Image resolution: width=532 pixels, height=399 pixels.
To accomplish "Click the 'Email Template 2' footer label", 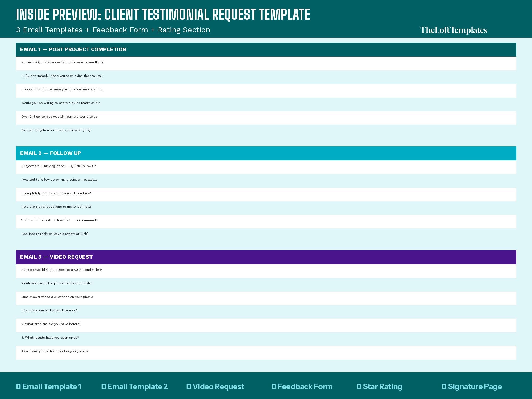I will pyautogui.click(x=135, y=386).
